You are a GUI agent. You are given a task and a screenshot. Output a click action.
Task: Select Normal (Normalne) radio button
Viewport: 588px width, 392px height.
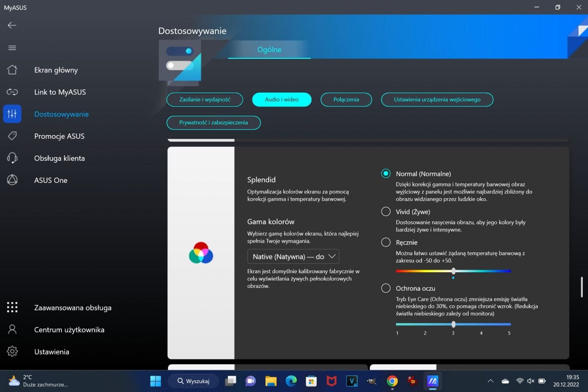click(x=386, y=173)
